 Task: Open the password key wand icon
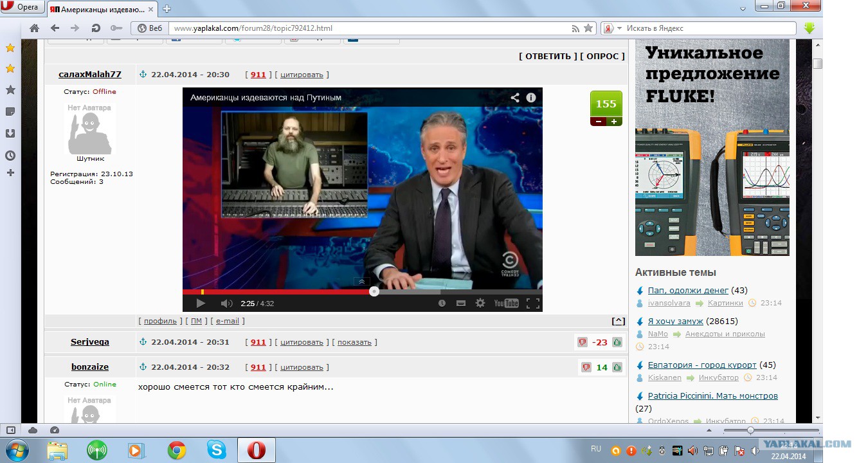(x=116, y=28)
